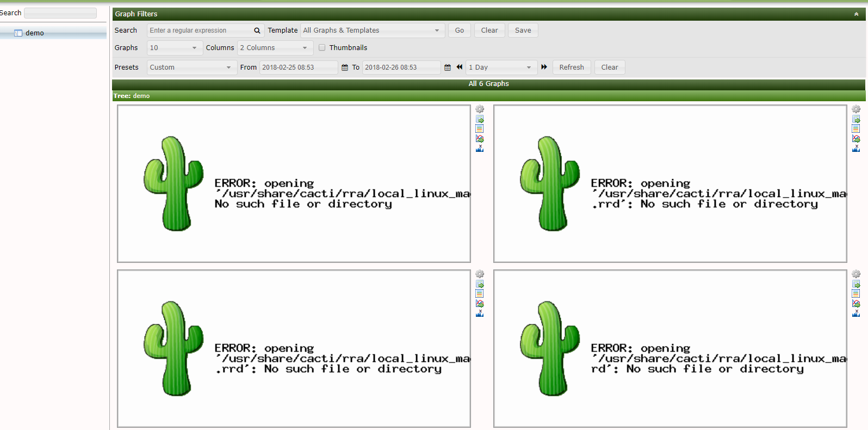Click the 'Tree: demo' heading
This screenshot has width=868, height=430.
tap(132, 96)
